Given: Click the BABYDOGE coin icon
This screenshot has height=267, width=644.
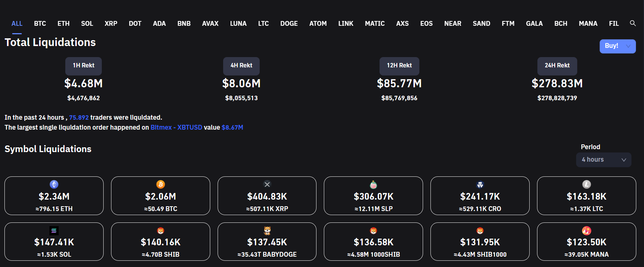Looking at the screenshot, I should tap(267, 231).
